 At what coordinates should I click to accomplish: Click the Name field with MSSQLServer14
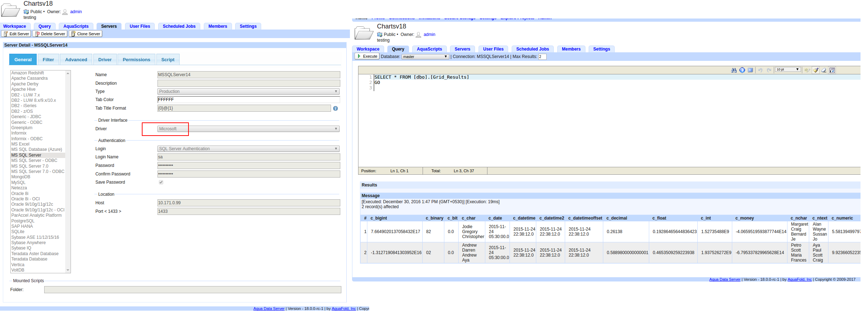click(x=249, y=75)
